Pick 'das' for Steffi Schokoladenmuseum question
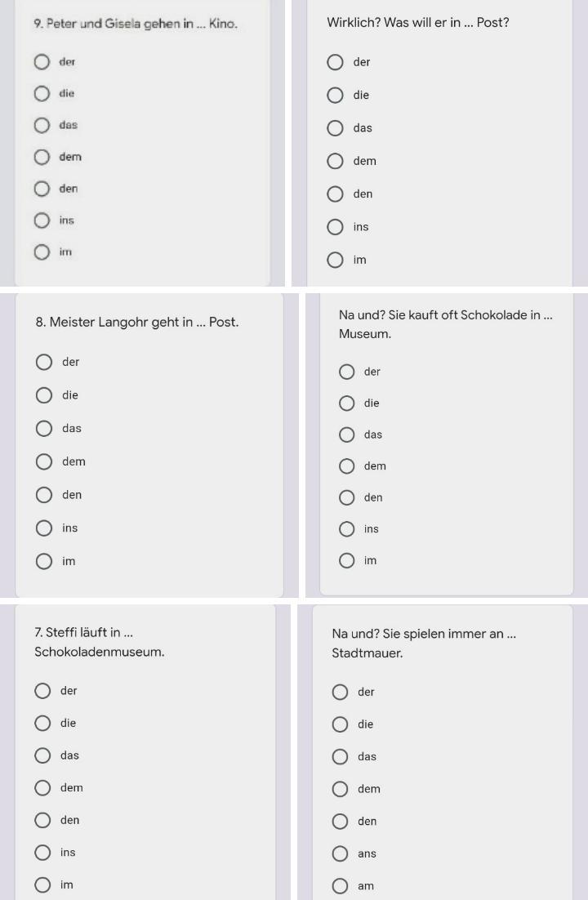This screenshot has width=588, height=900. [x=43, y=756]
